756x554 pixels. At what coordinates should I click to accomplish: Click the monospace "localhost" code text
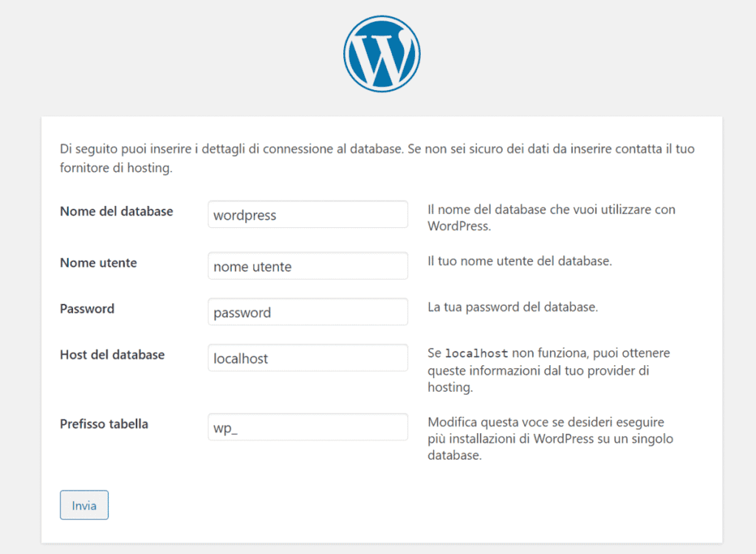pyautogui.click(x=476, y=354)
